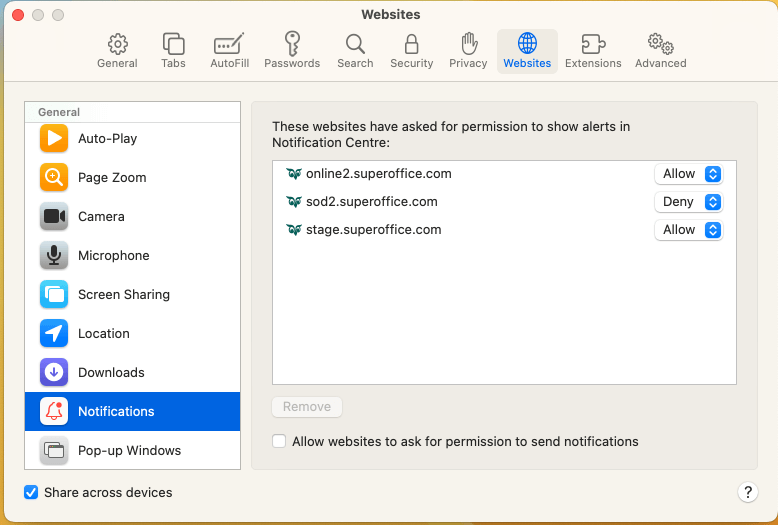Select Page Zoom in the sidebar
The image size is (778, 525).
tap(132, 177)
